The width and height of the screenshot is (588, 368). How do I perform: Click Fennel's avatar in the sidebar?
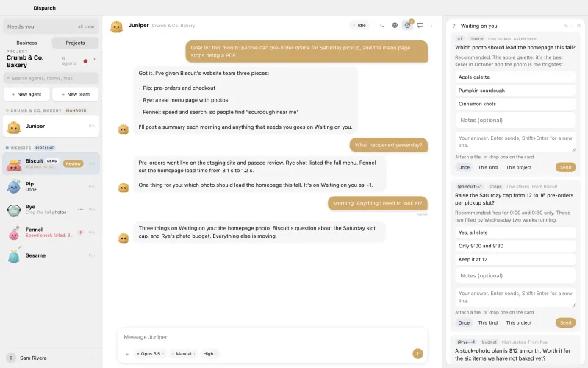(14, 233)
